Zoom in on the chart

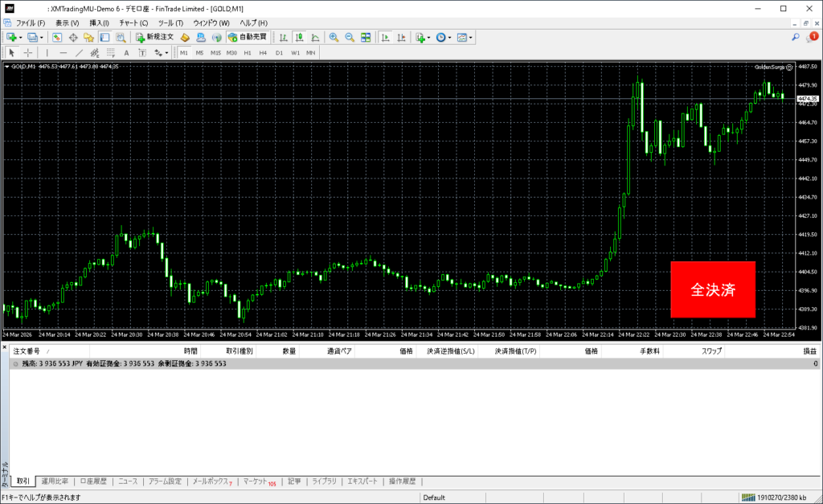pyautogui.click(x=334, y=37)
